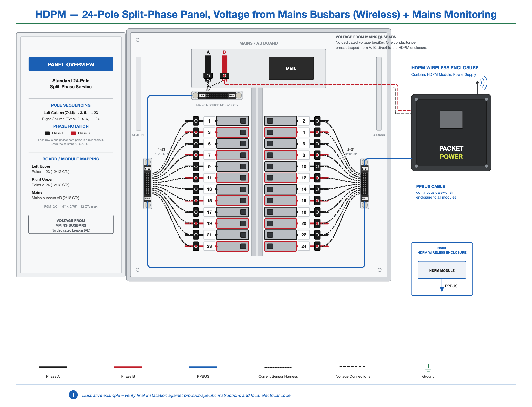Click the HDPM MODULE box

pyautogui.click(x=442, y=270)
